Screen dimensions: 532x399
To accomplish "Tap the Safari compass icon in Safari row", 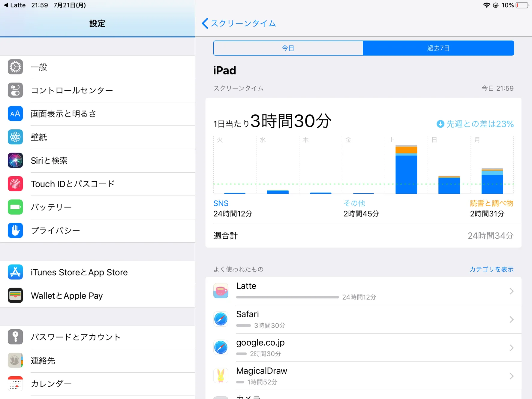I will tap(221, 319).
